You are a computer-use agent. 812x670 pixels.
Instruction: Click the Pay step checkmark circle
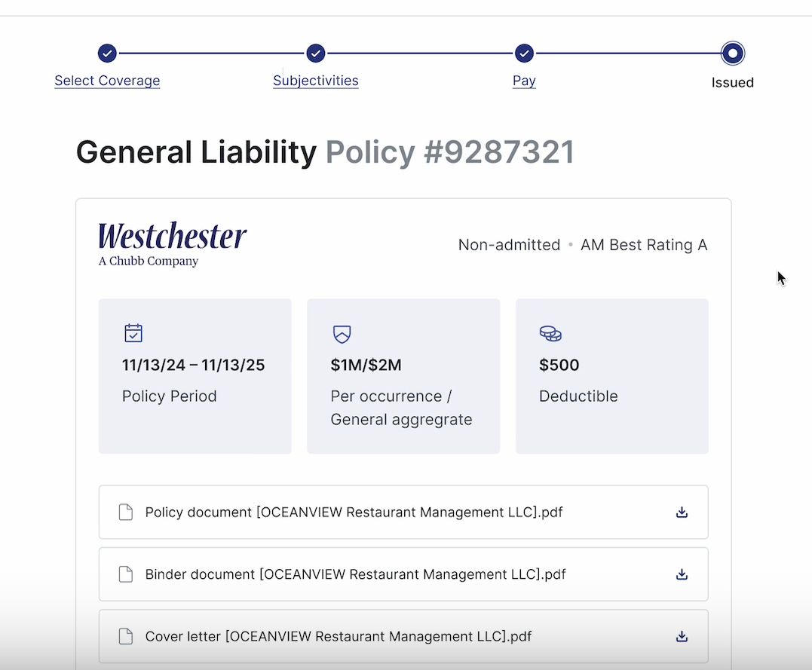(524, 54)
